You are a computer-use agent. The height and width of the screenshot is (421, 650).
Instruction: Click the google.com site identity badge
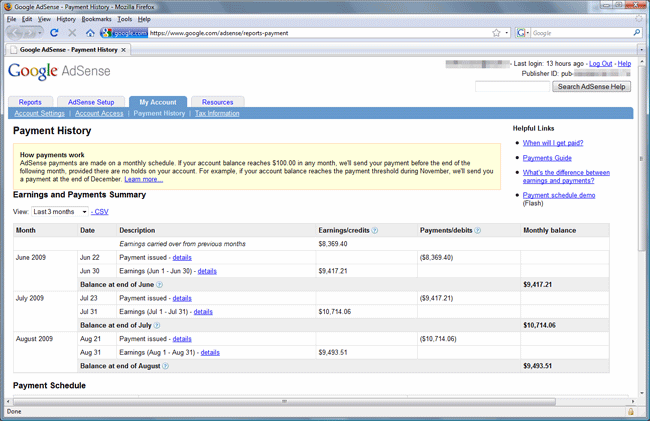124,33
